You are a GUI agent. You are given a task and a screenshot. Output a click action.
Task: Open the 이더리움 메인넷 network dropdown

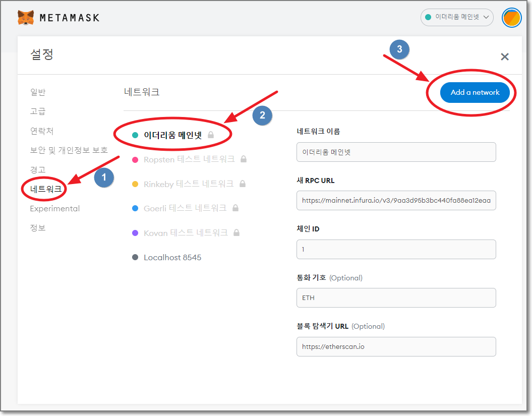[456, 17]
